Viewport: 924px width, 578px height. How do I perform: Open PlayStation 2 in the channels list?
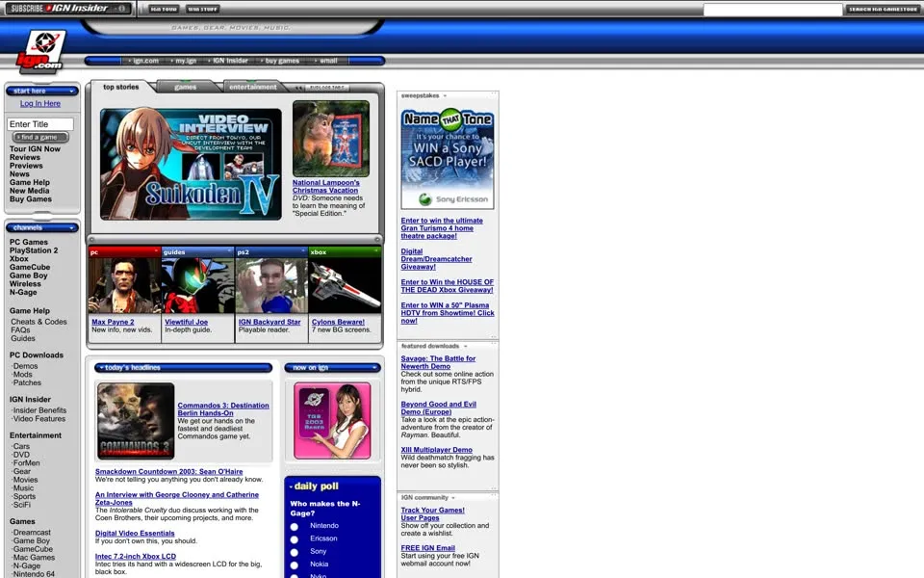tap(34, 250)
